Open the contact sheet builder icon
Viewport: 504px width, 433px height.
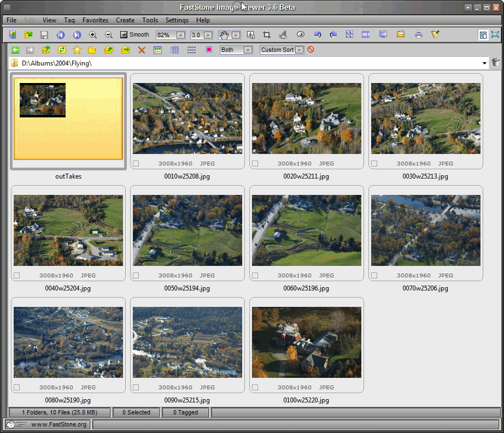349,34
